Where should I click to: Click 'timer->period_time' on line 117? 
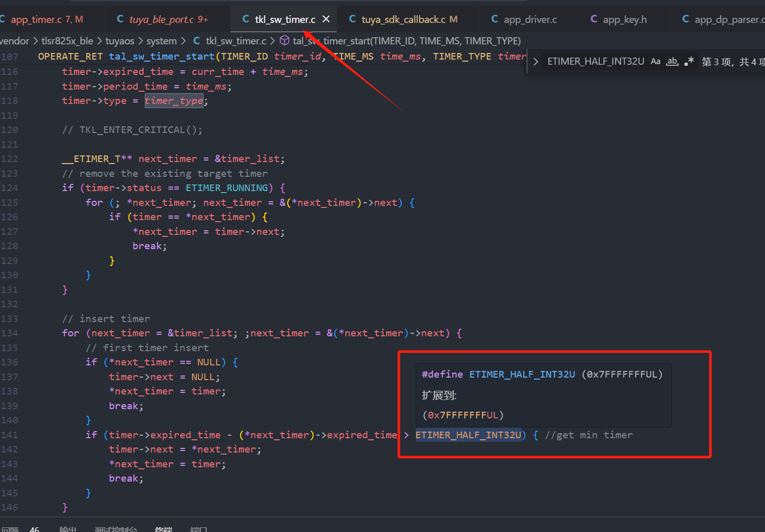coord(115,87)
